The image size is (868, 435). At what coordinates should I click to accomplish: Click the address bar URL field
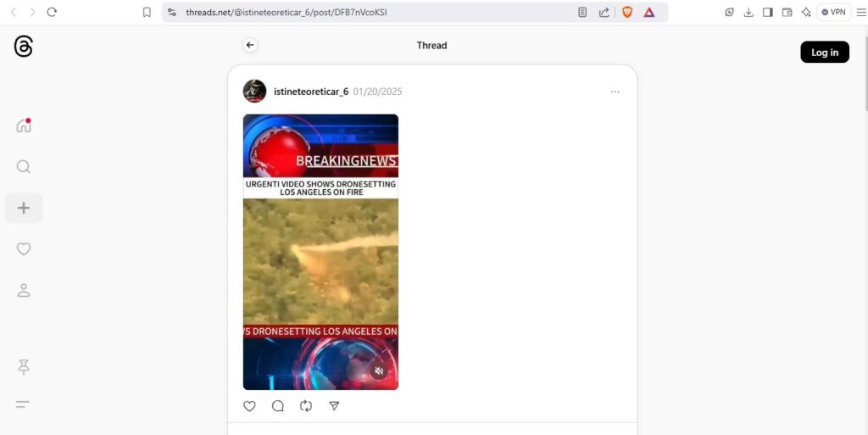coord(376,12)
